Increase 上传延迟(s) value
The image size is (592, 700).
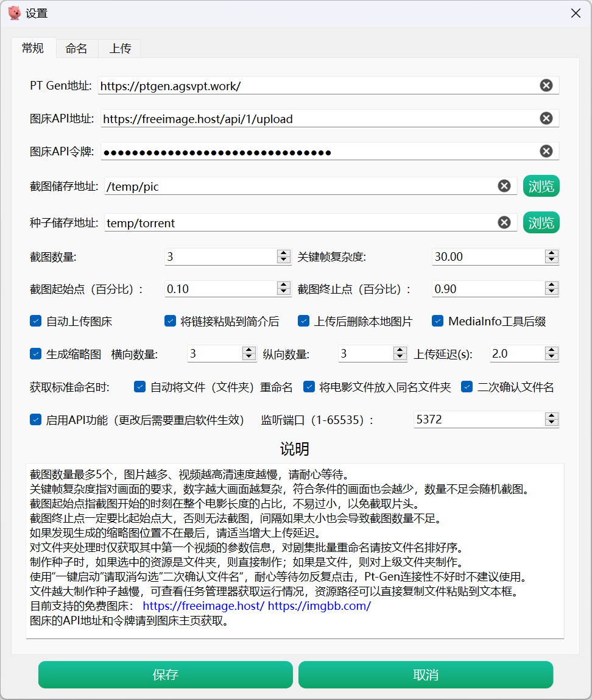click(x=551, y=350)
